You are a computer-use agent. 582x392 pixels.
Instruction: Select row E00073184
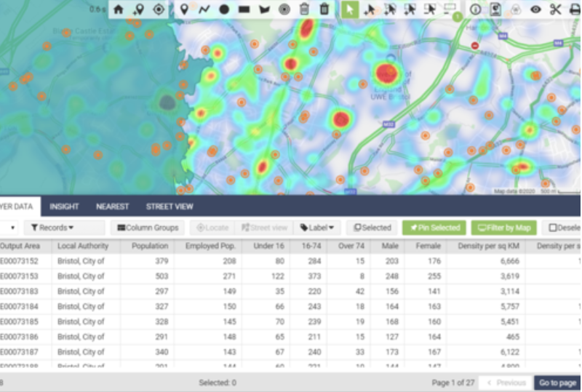(290, 307)
